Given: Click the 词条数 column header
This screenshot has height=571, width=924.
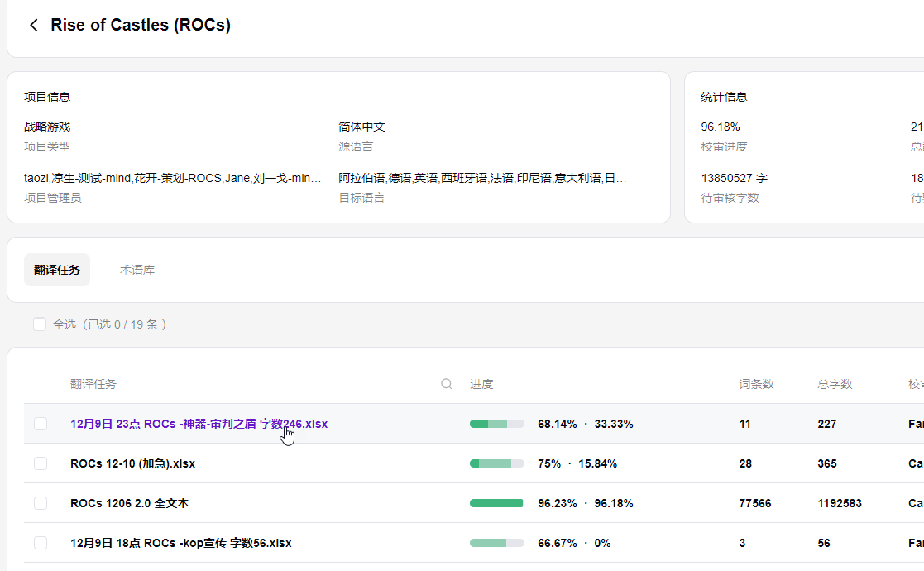Looking at the screenshot, I should tap(756, 384).
